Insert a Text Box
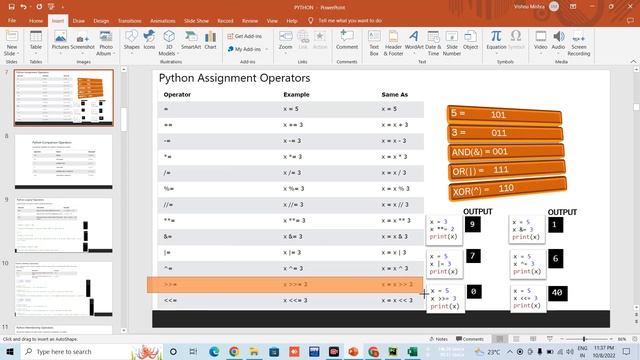This screenshot has height=360, width=640. pyautogui.click(x=374, y=43)
